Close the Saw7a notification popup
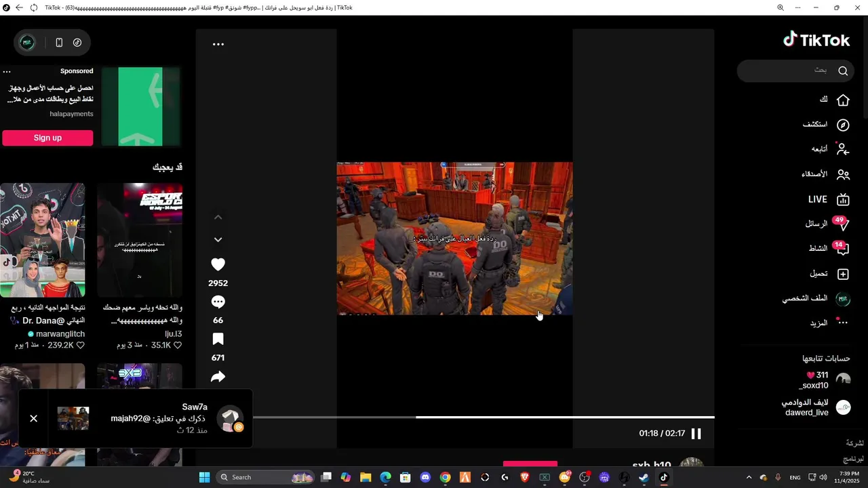Screen dimensions: 868x488 [33, 418]
